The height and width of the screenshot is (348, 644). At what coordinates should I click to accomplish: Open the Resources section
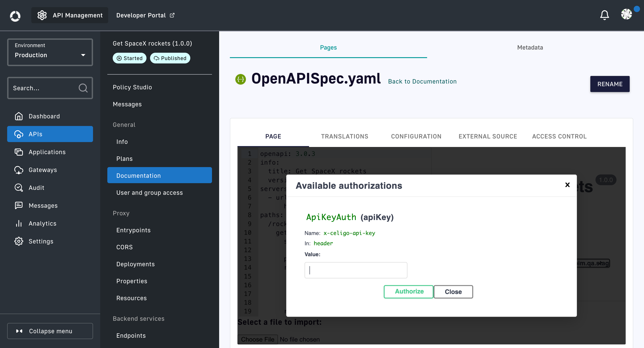coord(159,298)
